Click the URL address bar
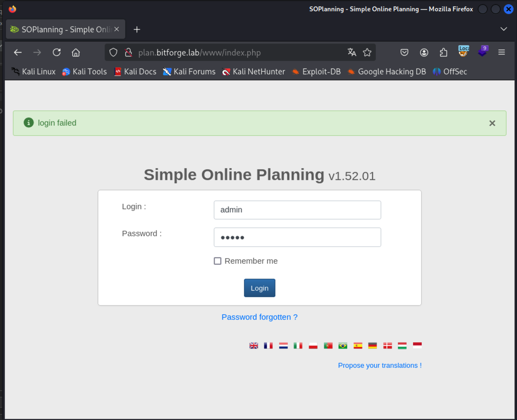Image resolution: width=517 pixels, height=420 pixels. 240,53
